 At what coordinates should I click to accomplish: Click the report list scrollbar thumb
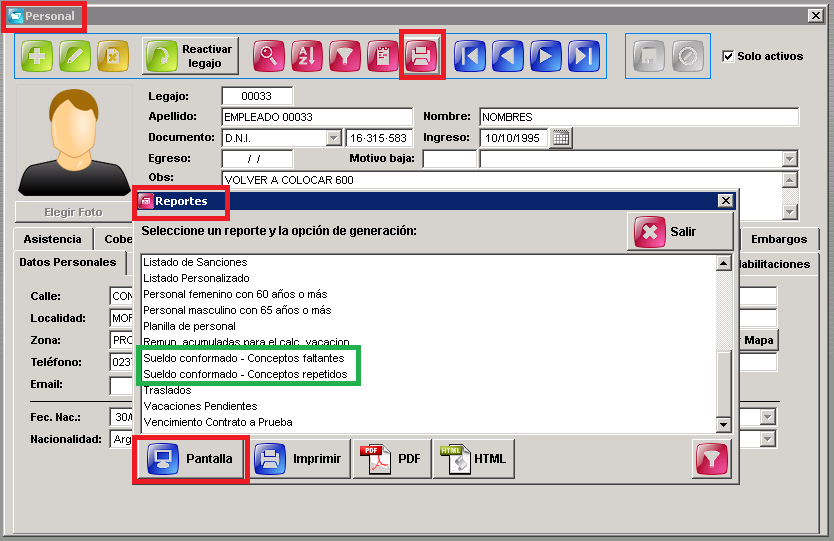pos(723,384)
